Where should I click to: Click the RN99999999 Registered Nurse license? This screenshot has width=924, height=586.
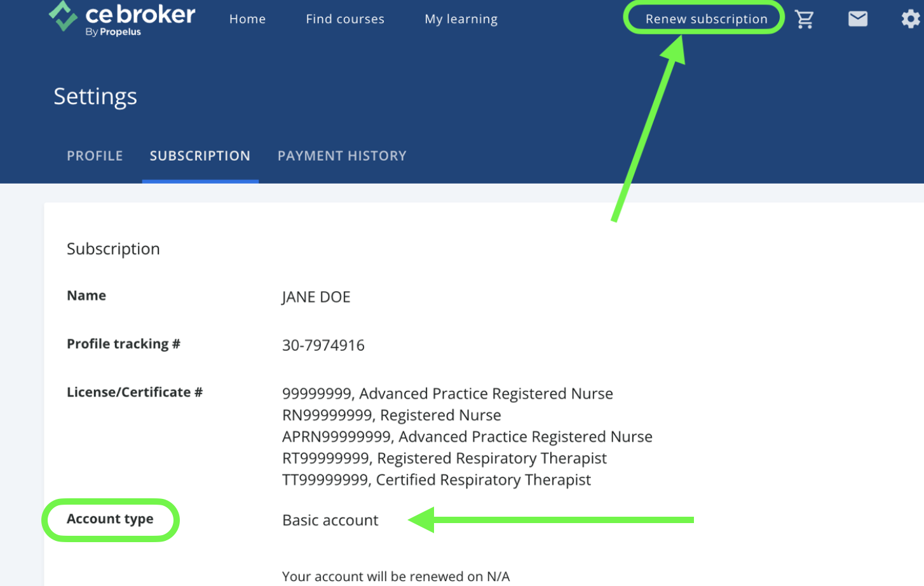click(x=391, y=415)
